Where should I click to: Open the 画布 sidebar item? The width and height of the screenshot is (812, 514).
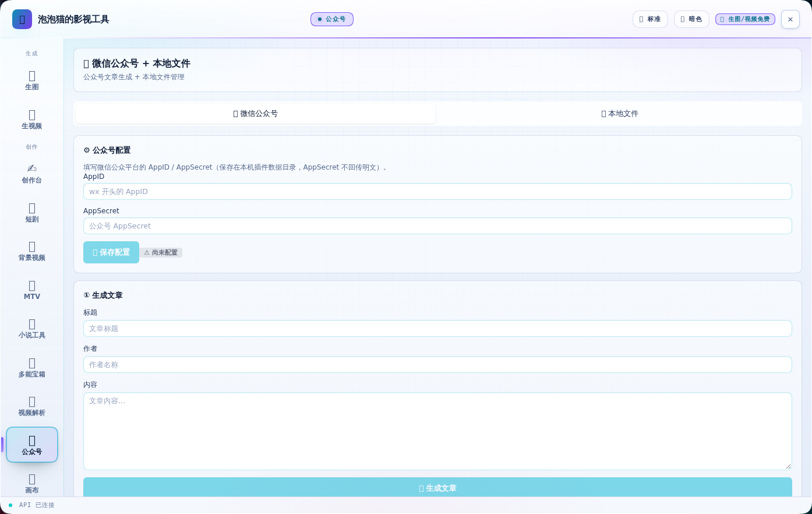31,483
